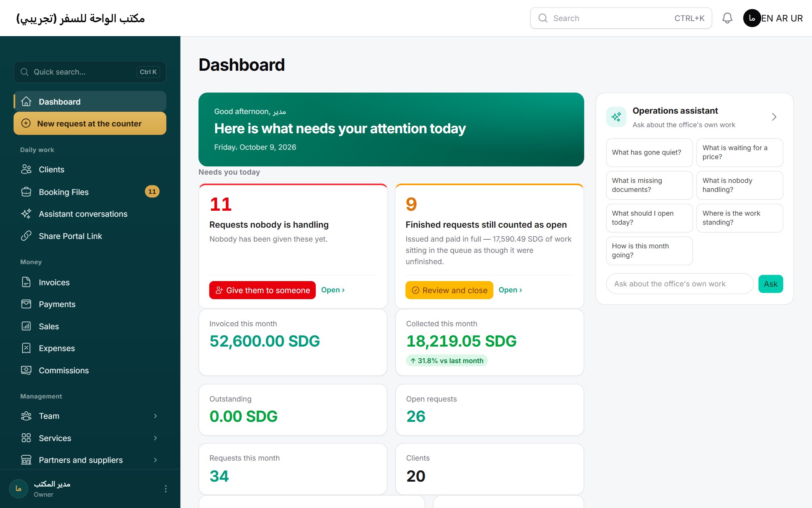Viewport: 812px width, 508px height.
Task: Open the Payments wallet icon
Action: 26,304
